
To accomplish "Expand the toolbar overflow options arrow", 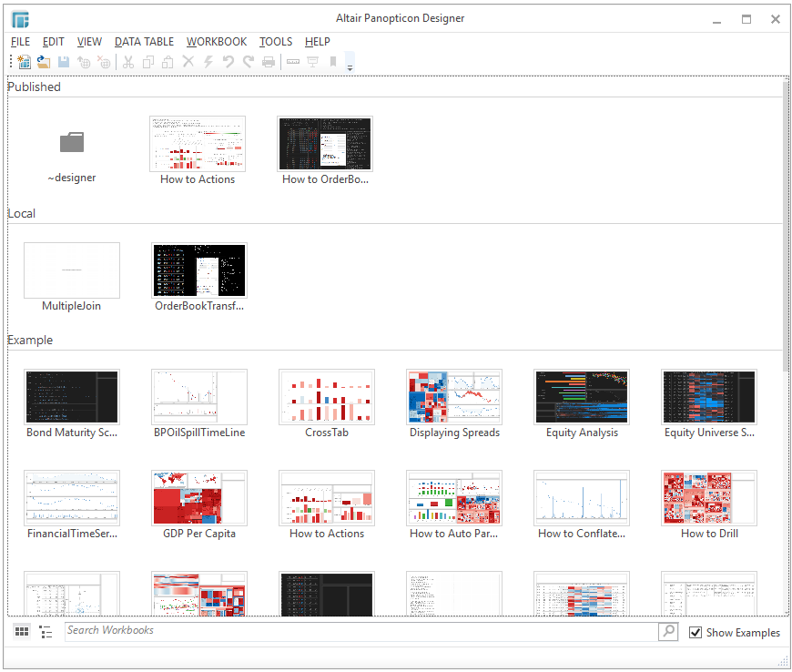I will click(x=350, y=64).
